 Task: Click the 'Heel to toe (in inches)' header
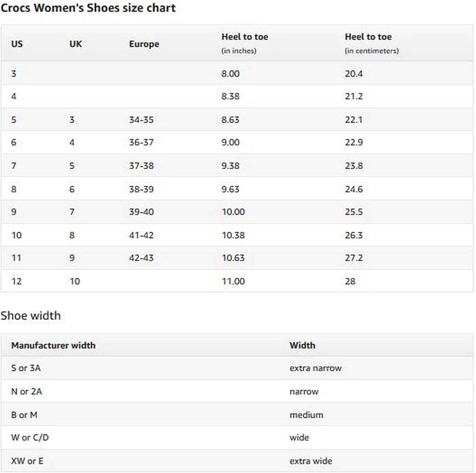point(245,43)
